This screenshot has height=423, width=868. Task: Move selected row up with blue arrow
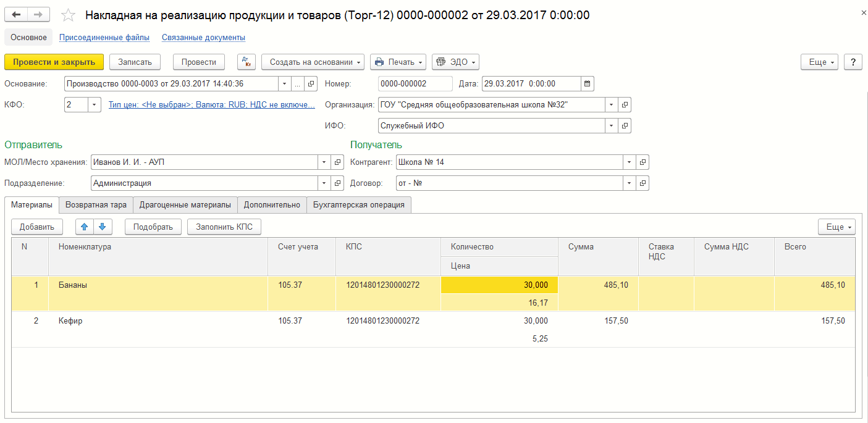pos(85,227)
